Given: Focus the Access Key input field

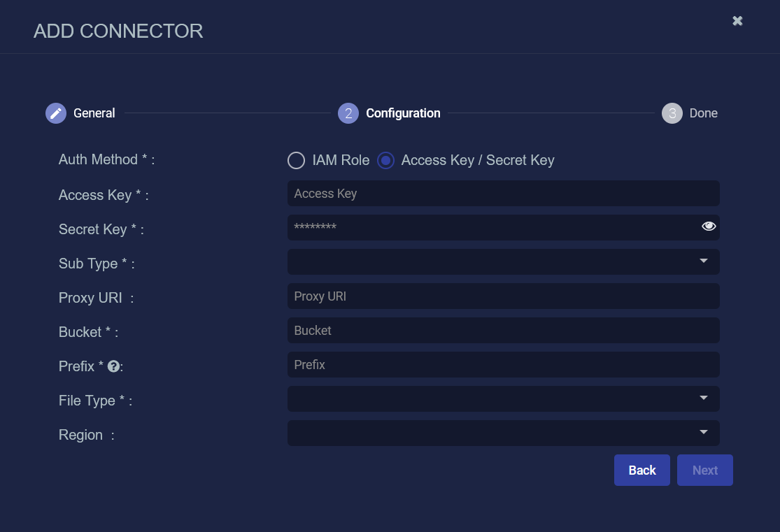Looking at the screenshot, I should (504, 194).
